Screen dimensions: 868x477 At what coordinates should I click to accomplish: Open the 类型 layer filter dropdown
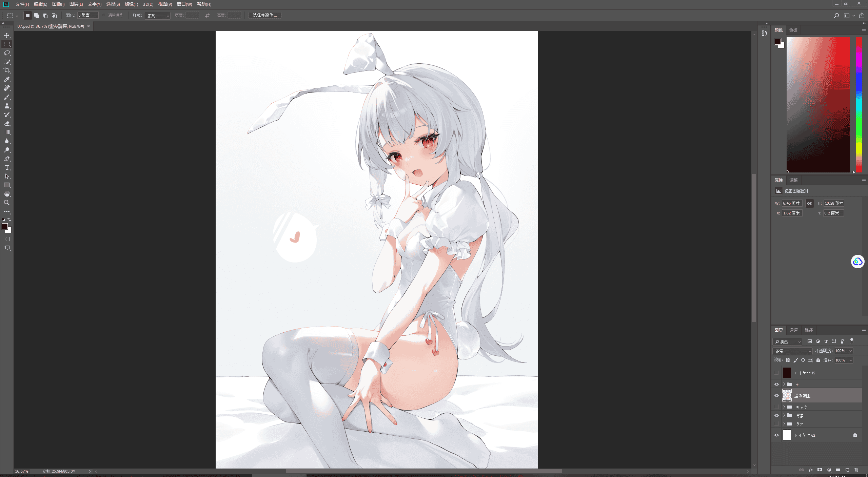point(787,341)
